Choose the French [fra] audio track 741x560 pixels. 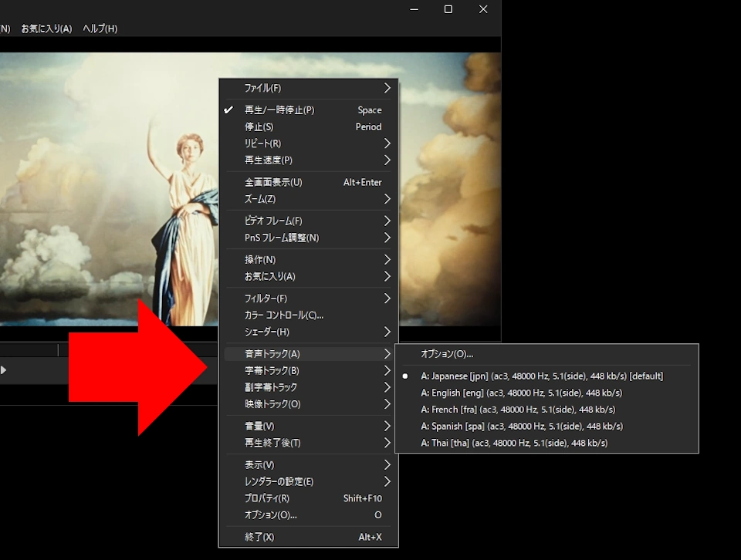pos(546,410)
